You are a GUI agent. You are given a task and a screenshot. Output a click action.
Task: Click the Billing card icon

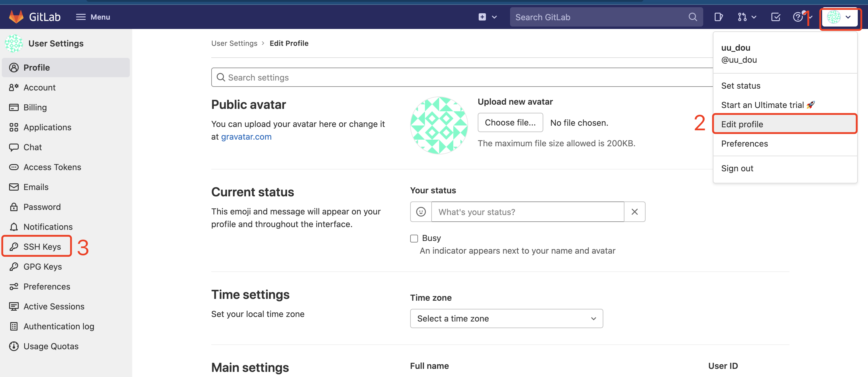point(14,107)
